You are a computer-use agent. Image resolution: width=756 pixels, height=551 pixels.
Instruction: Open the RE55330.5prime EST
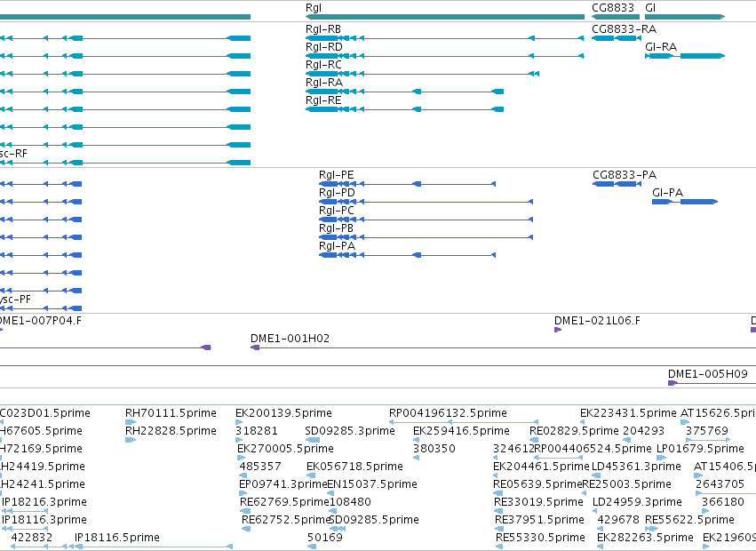tap(499, 547)
